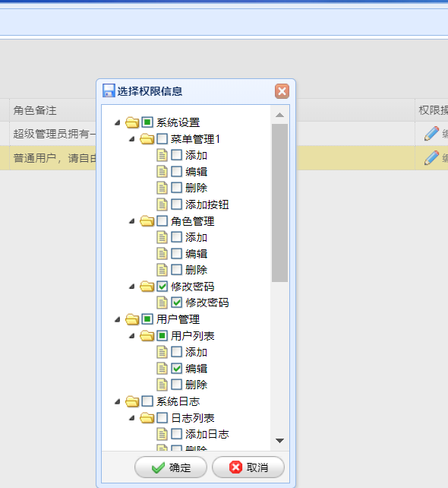Screen dimensions: 448x488
Task: Click the 用户管理 folder icon
Action: 132,319
